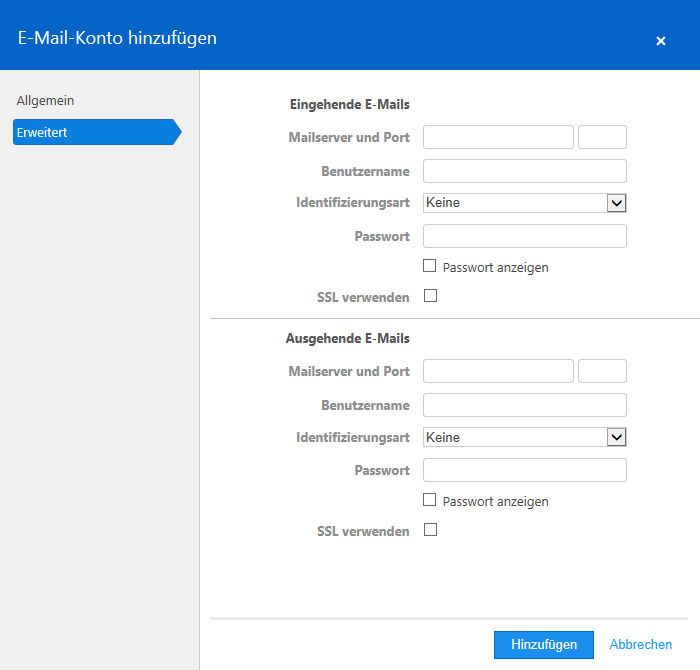
Task: Focus outgoing Benutzername field
Action: pos(525,405)
